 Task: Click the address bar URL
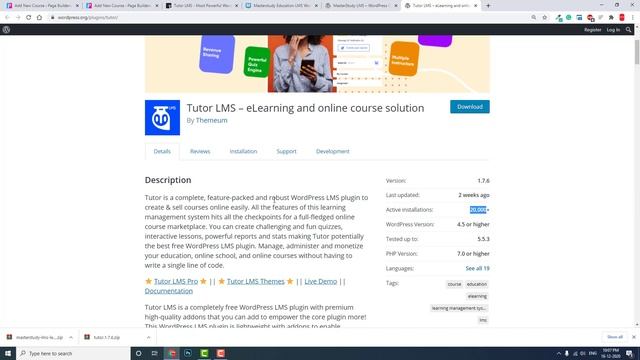pos(88,18)
